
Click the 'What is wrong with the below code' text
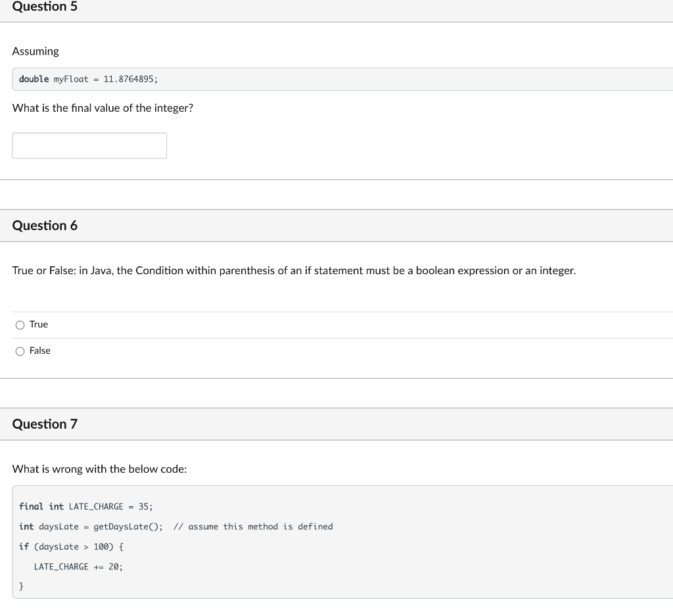click(99, 469)
